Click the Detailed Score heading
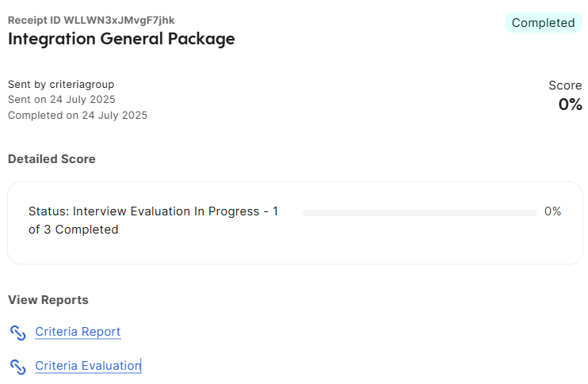This screenshot has height=384, width=588. pos(52,159)
